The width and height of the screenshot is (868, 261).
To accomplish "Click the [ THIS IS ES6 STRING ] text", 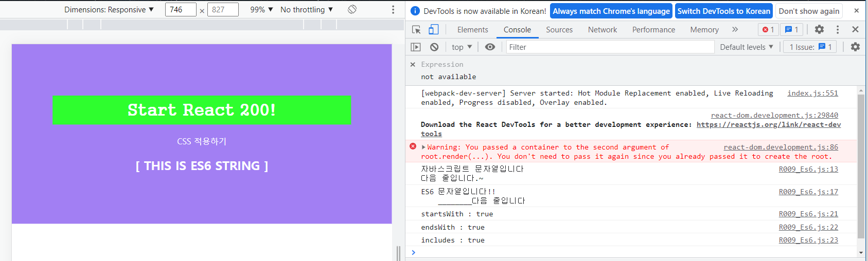I will [202, 166].
